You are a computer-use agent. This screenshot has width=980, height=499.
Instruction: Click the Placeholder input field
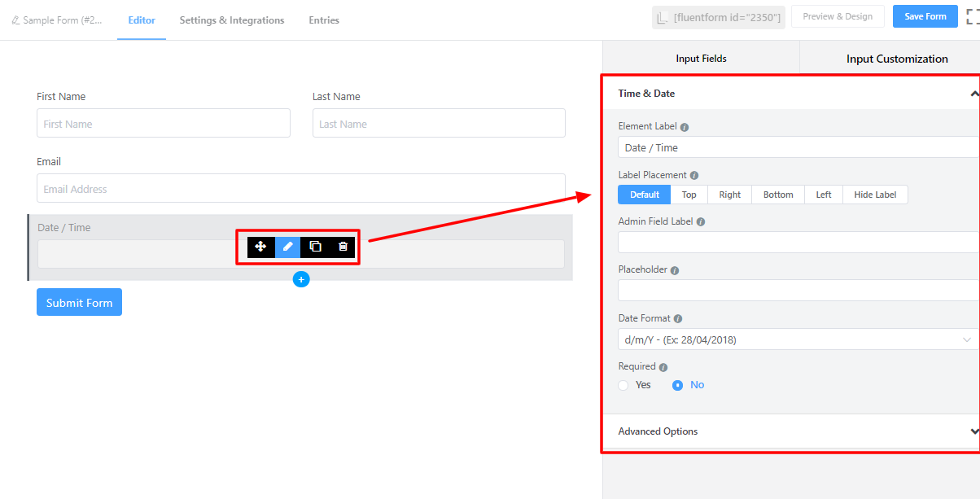coord(798,291)
